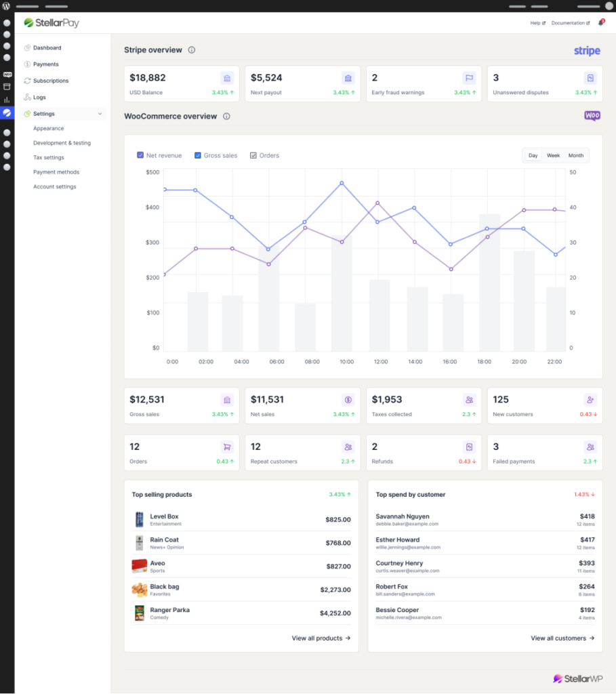The width and height of the screenshot is (616, 694).
Task: Open the Tax settings submenu item
Action: pos(48,157)
